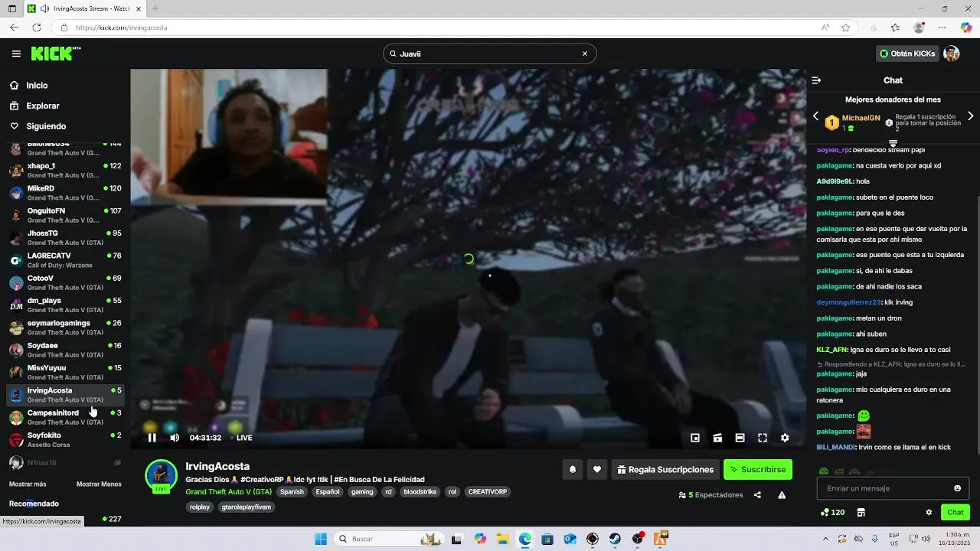Open the chat shop store icon
This screenshot has width=980, height=551.
(861, 513)
